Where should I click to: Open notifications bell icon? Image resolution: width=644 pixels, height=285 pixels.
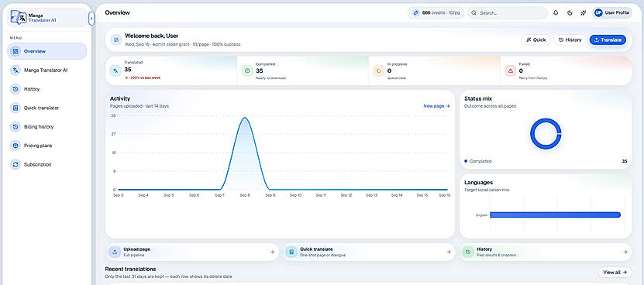pyautogui.click(x=556, y=12)
